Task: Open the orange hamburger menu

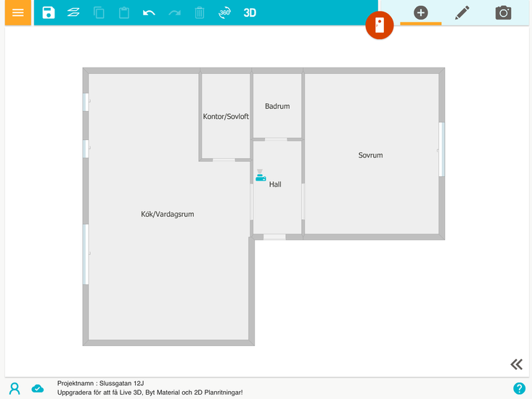Action: coord(18,13)
